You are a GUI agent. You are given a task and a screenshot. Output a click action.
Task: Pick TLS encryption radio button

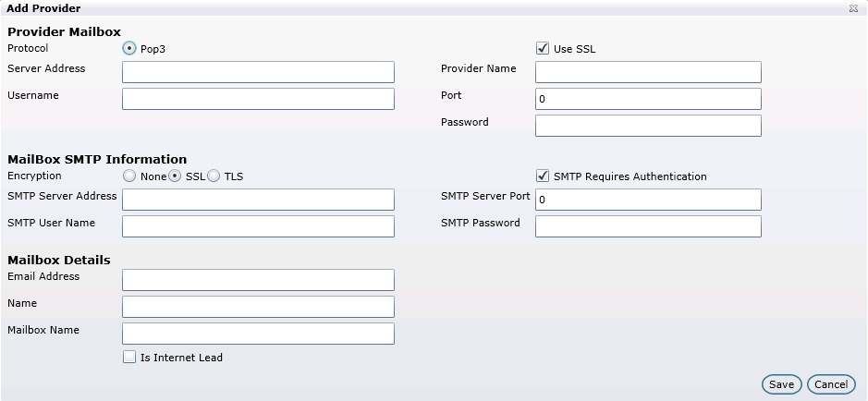pyautogui.click(x=214, y=176)
